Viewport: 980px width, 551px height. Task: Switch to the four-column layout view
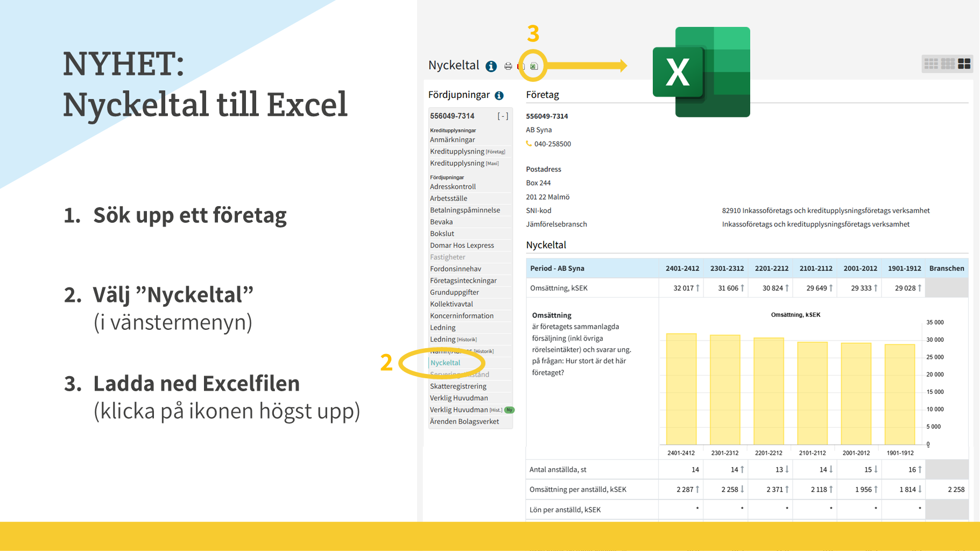pos(931,64)
